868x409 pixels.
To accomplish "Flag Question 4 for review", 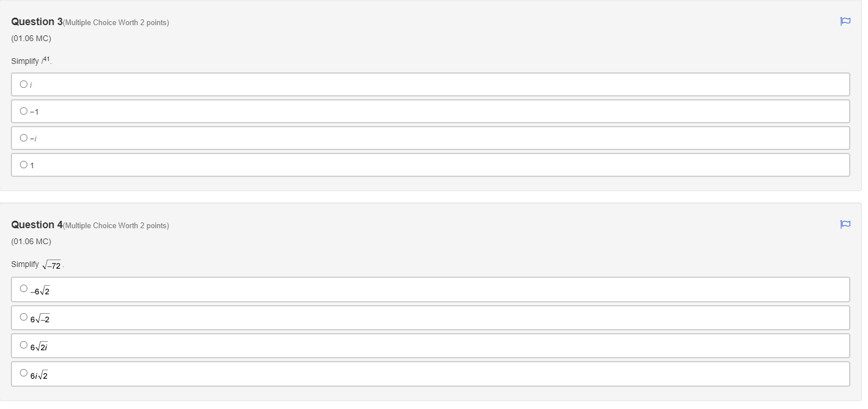I will click(845, 224).
